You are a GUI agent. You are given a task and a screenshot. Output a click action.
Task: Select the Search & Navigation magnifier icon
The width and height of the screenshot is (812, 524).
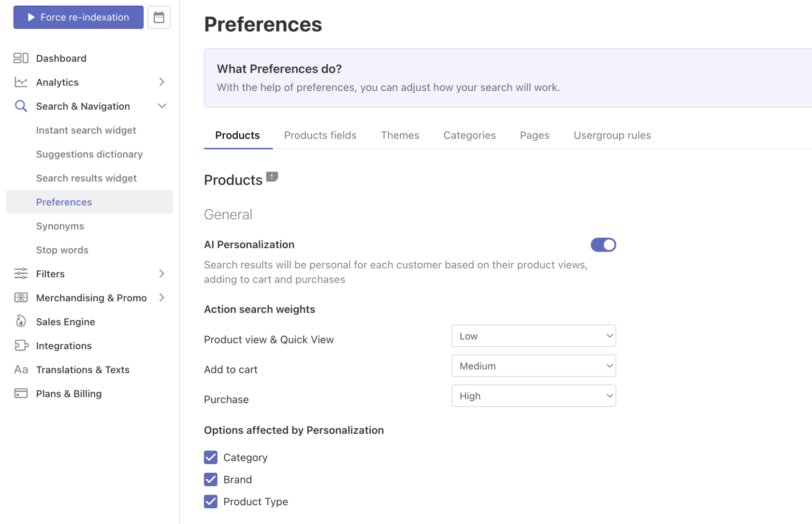[x=20, y=106]
